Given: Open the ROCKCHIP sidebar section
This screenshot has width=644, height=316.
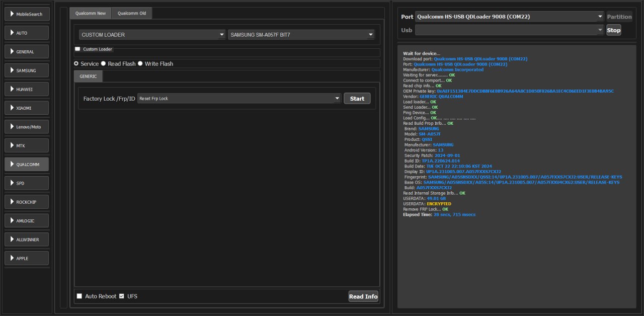Looking at the screenshot, I should tap(27, 202).
